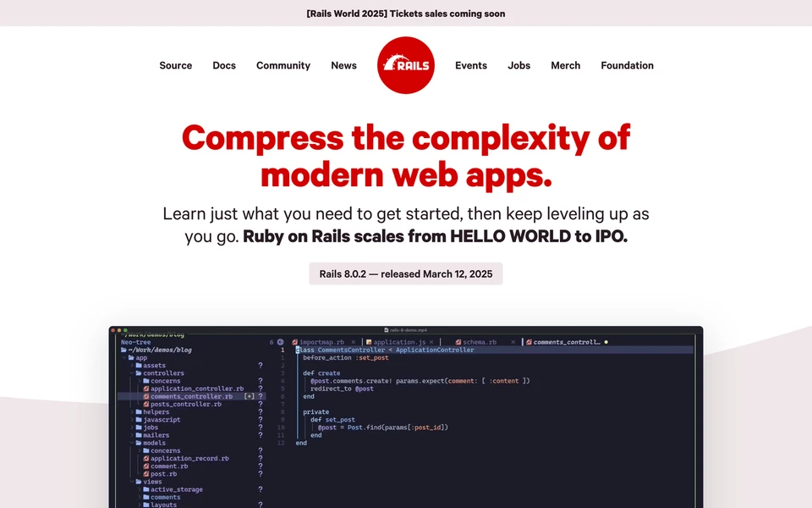Viewport: 812px width, 508px height.
Task: Click the [+] modified marker on comments_controller.rb
Action: (x=249, y=396)
